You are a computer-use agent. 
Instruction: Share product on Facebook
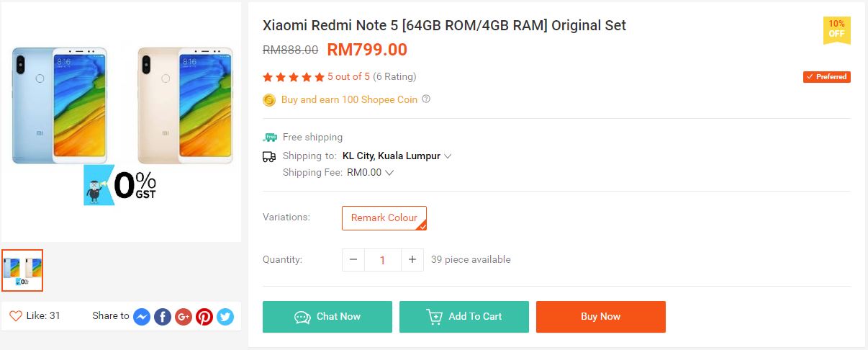tap(163, 316)
